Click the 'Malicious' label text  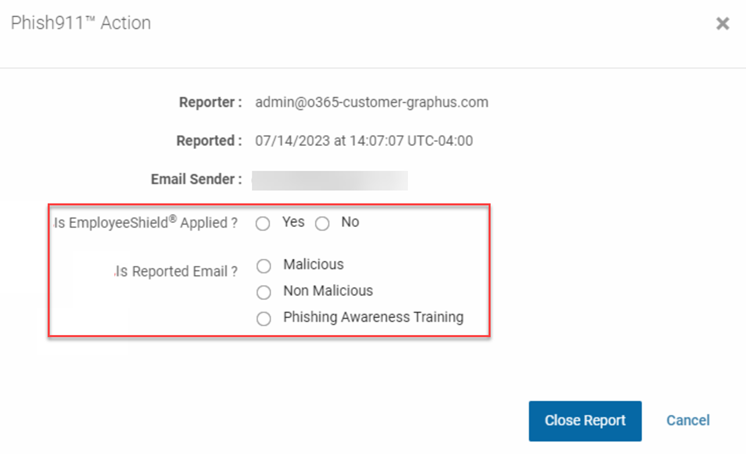tap(314, 264)
